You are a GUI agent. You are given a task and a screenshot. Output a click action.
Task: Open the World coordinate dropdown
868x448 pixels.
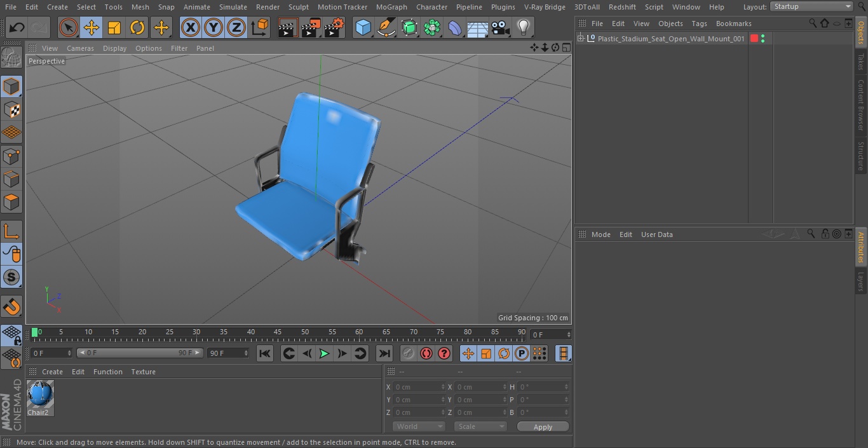click(x=419, y=426)
